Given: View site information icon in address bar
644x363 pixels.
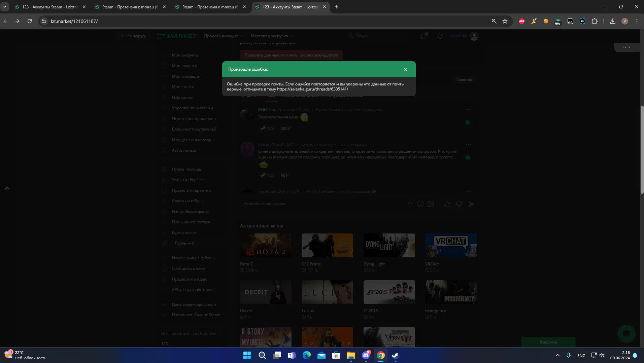Looking at the screenshot, I should coord(44,21).
